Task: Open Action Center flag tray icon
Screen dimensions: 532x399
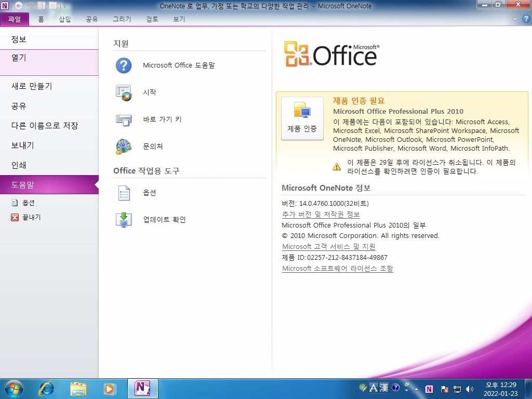Action: [444, 389]
